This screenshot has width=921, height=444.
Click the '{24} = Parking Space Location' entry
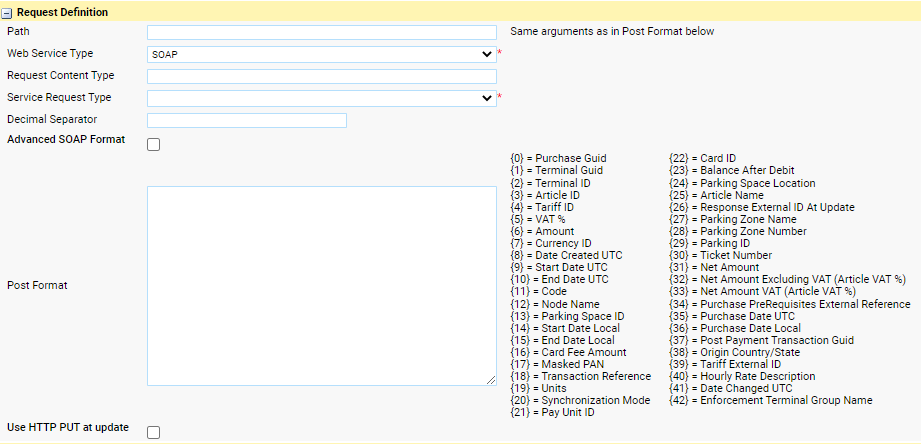point(742,183)
